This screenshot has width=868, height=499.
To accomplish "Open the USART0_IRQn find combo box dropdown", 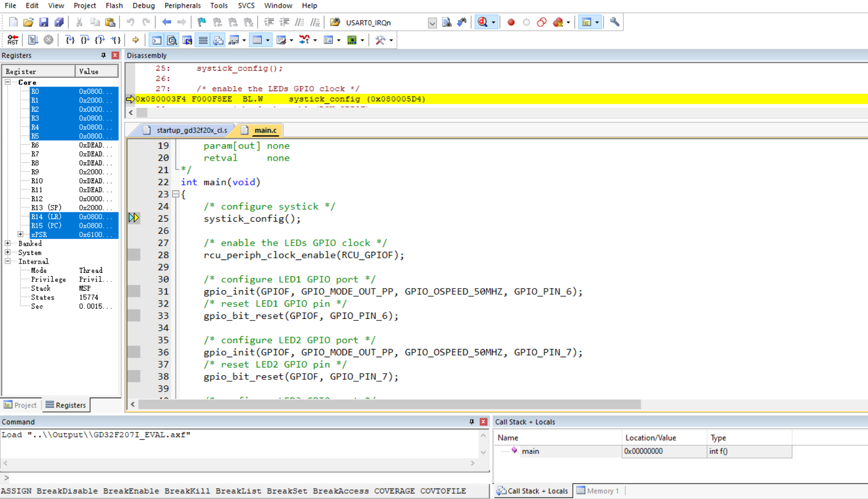I will [x=432, y=23].
